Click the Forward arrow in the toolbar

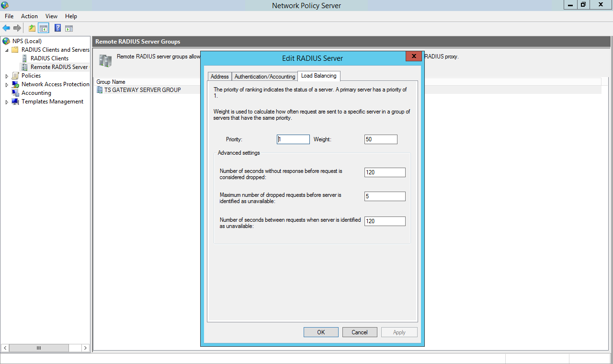pyautogui.click(x=17, y=28)
